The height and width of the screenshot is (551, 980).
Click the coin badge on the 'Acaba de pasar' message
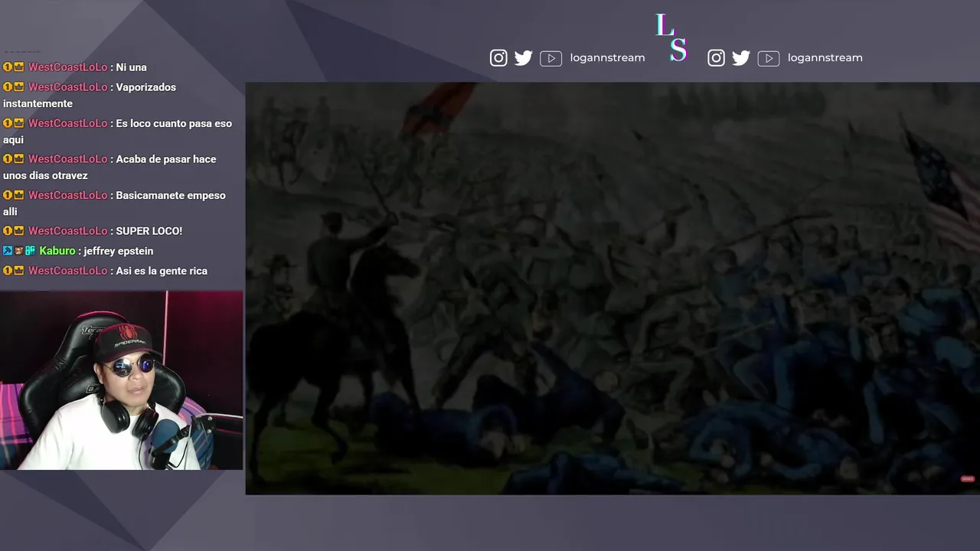(x=8, y=159)
